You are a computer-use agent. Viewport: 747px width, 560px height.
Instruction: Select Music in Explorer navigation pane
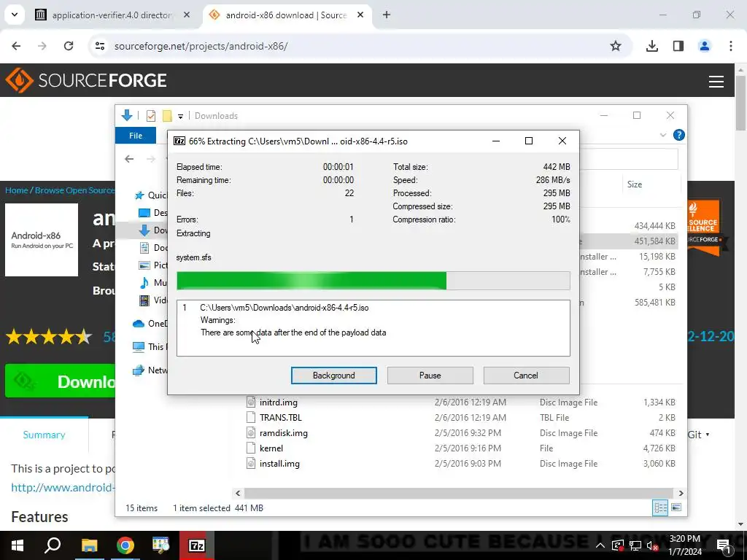coord(152,283)
